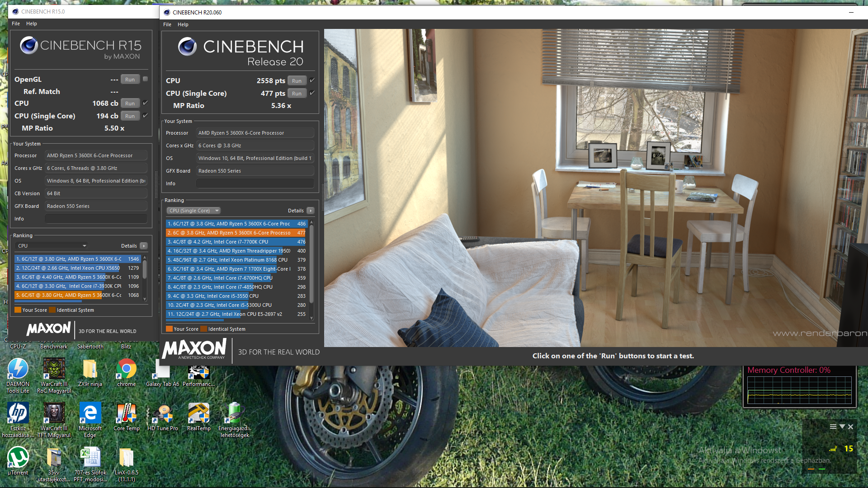This screenshot has width=868, height=488.
Task: Launch Microsoft Edge from the desktop
Action: tap(90, 419)
